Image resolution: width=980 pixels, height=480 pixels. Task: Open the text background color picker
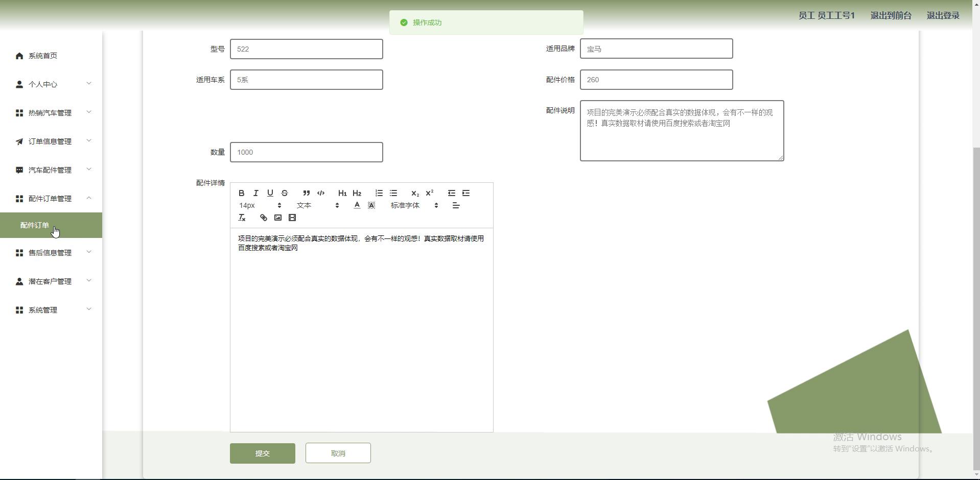(x=371, y=205)
